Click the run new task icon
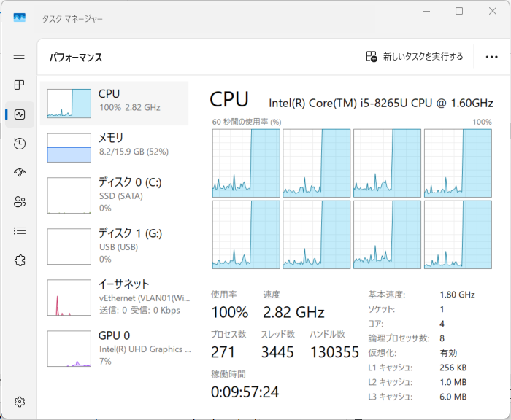The image size is (511, 420). [371, 57]
